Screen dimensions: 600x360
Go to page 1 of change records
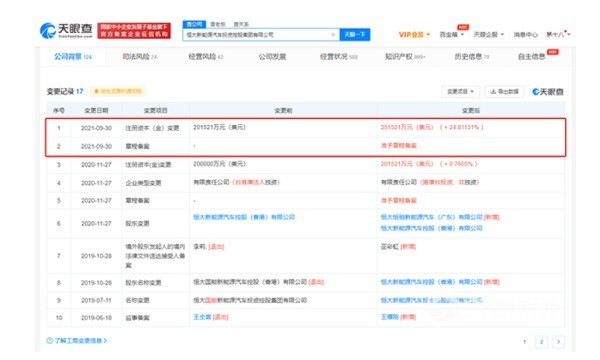[x=525, y=342]
